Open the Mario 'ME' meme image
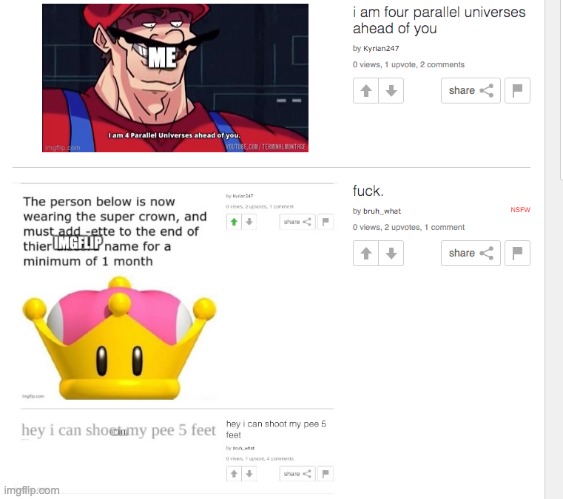The width and height of the screenshot is (563, 499). pyautogui.click(x=175, y=78)
